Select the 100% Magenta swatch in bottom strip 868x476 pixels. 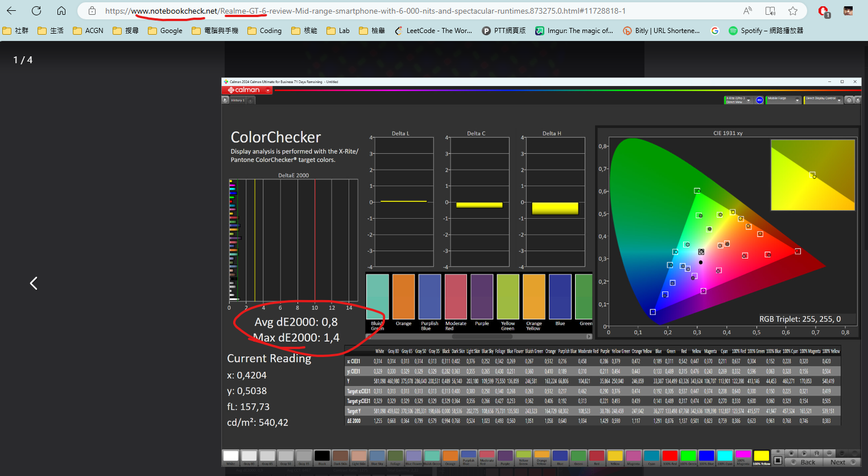(743, 457)
